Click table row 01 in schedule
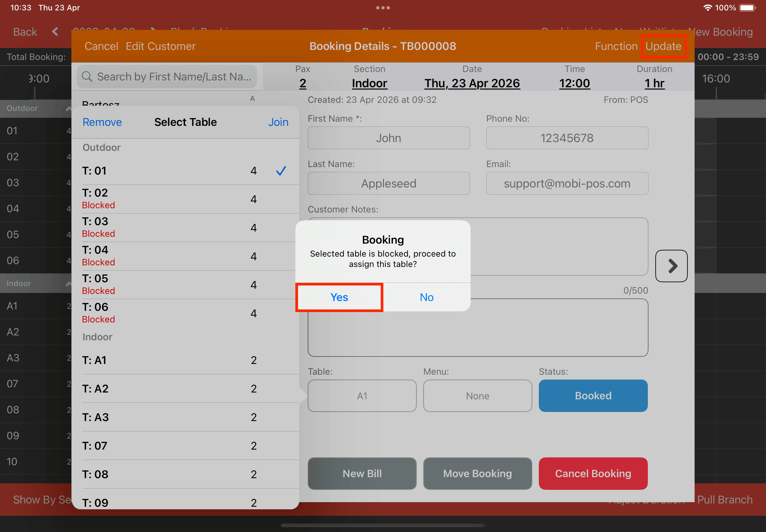This screenshot has width=766, height=532. tap(36, 131)
